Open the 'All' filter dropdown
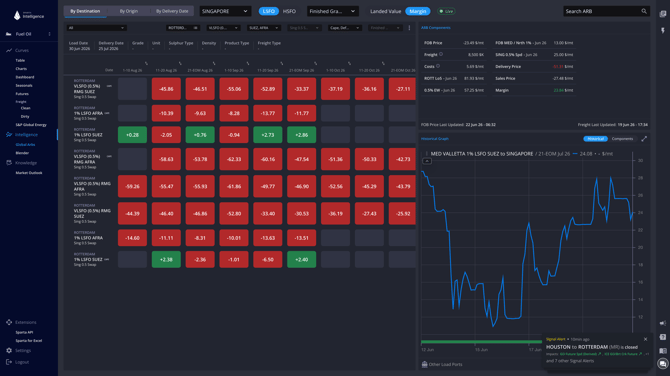Viewport: 670px width, 376px height. point(96,28)
